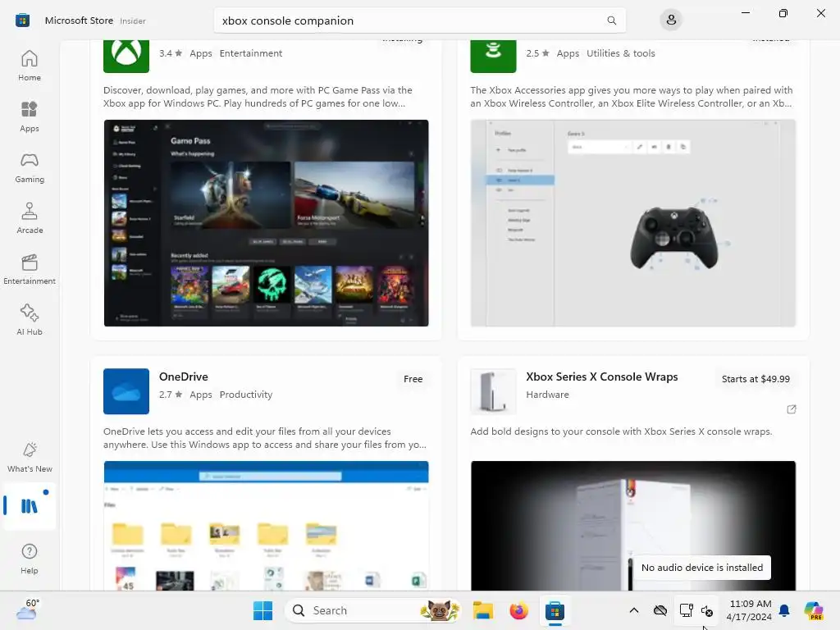Image resolution: width=840 pixels, height=630 pixels.
Task: Open the weather widget showing 60°
Action: [28, 610]
